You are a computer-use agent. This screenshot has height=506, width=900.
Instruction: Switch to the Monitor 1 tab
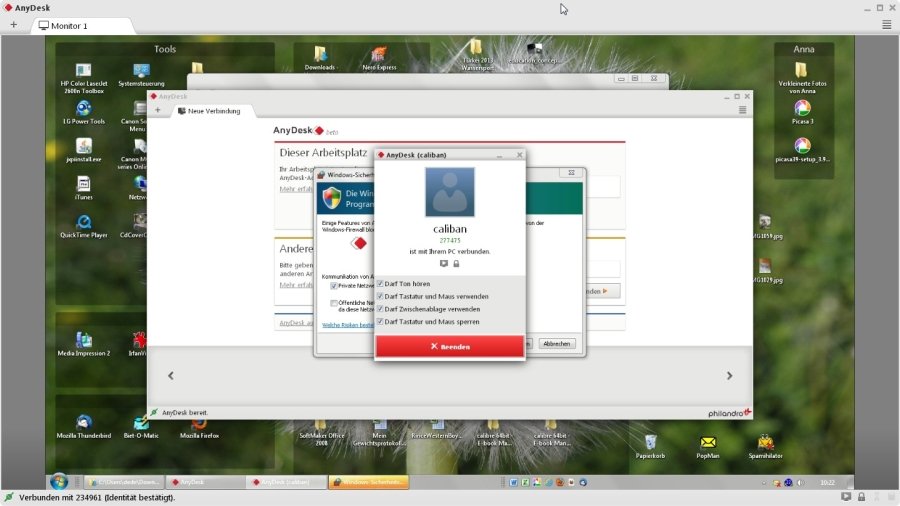(83, 26)
